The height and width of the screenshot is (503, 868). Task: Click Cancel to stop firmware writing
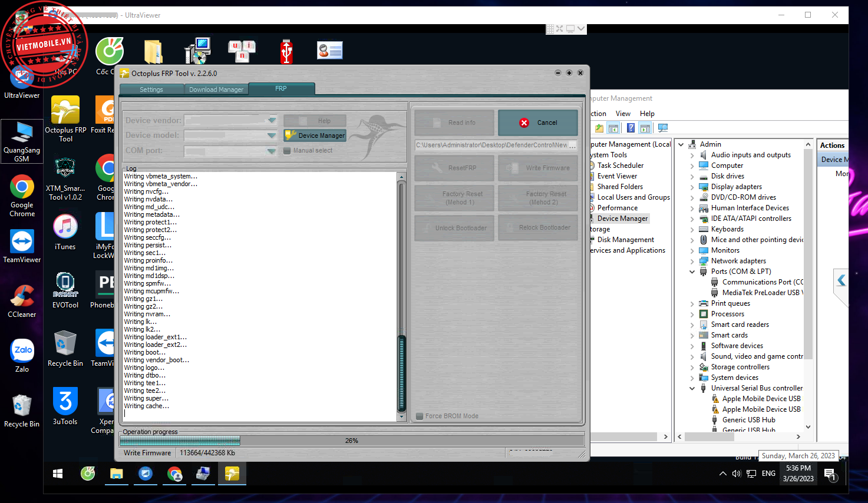pyautogui.click(x=538, y=123)
